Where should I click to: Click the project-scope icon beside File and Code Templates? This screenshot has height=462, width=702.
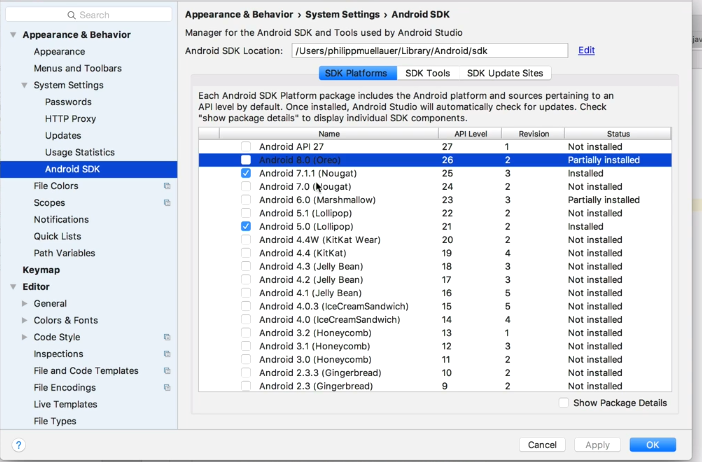click(167, 371)
